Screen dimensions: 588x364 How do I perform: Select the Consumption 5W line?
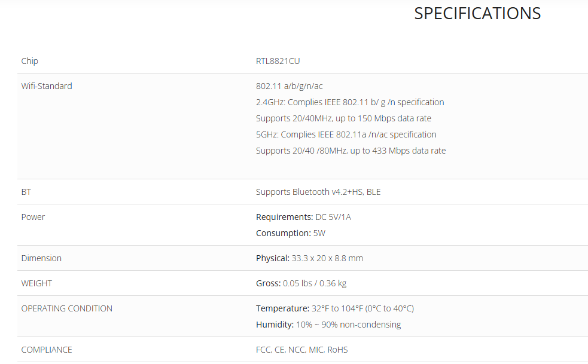point(291,233)
